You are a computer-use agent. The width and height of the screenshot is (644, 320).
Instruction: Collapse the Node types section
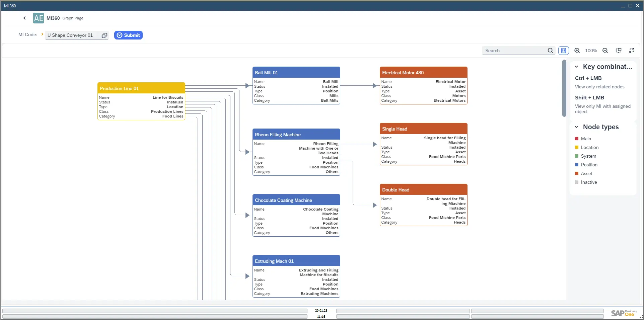[x=576, y=127]
